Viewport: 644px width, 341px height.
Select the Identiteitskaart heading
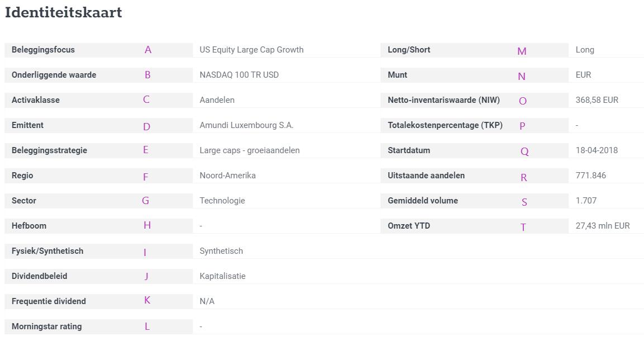coord(64,12)
